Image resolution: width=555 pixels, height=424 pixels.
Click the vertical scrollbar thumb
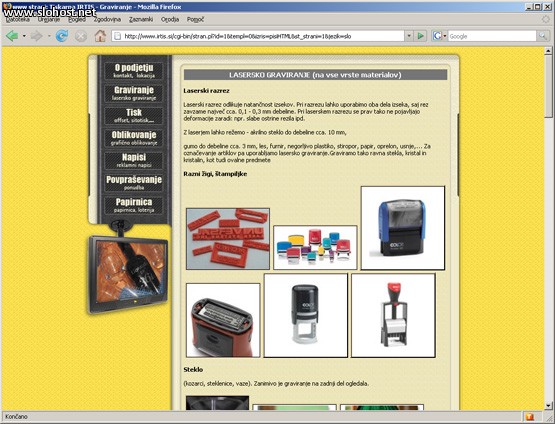point(548,87)
